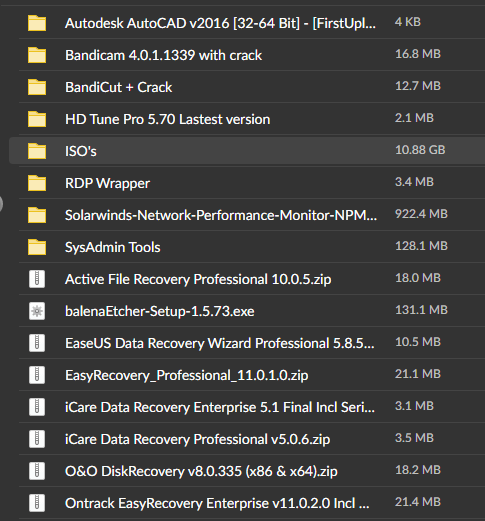Click the Ontrack EasyRecovery Enterprise zip icon

tap(37, 503)
